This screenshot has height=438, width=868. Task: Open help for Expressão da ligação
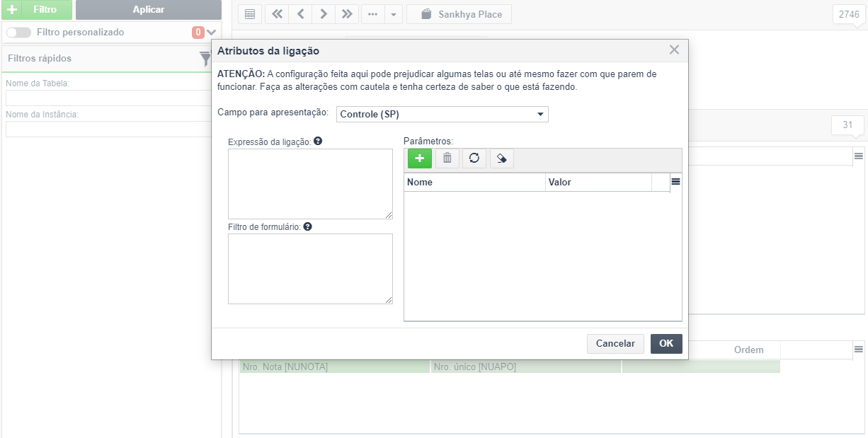pyautogui.click(x=318, y=141)
